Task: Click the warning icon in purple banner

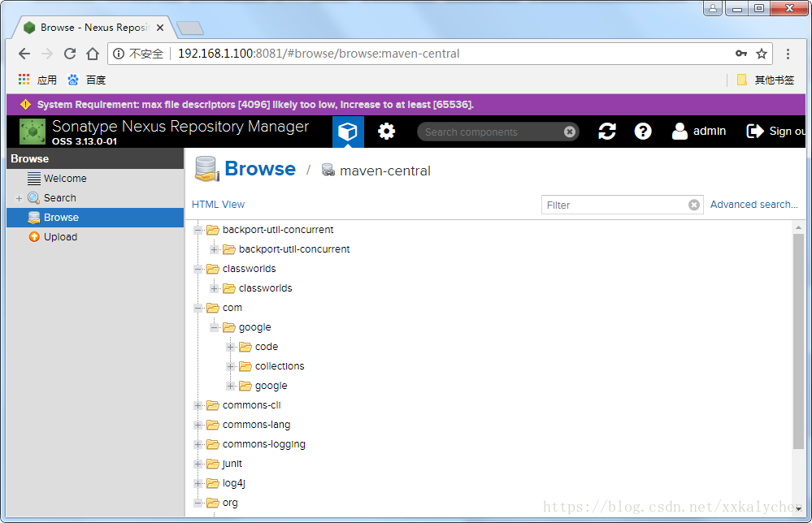Action: point(25,105)
